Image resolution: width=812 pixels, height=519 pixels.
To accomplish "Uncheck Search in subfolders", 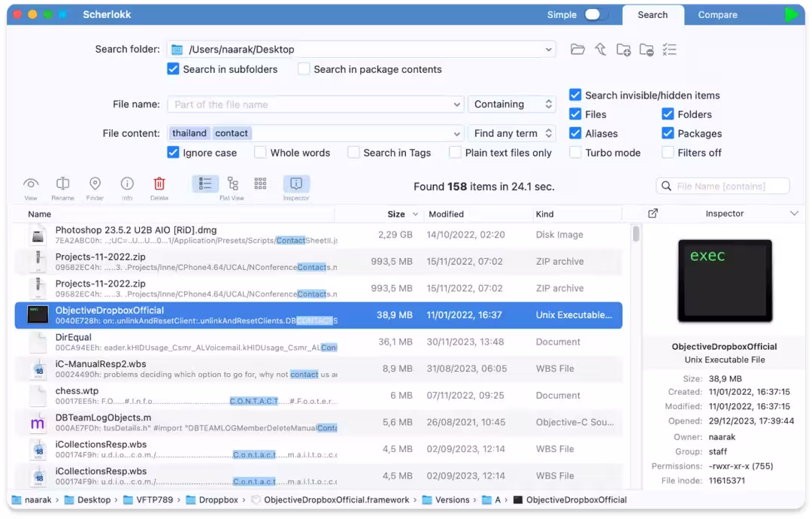I will [173, 69].
